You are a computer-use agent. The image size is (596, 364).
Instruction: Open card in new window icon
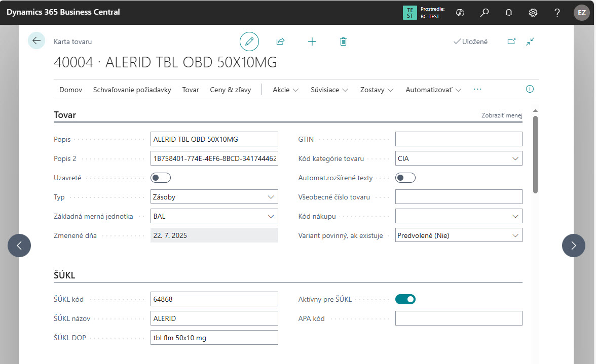pyautogui.click(x=511, y=42)
